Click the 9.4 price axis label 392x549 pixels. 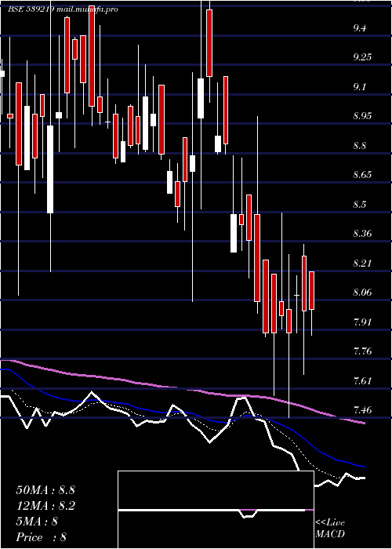359,27
